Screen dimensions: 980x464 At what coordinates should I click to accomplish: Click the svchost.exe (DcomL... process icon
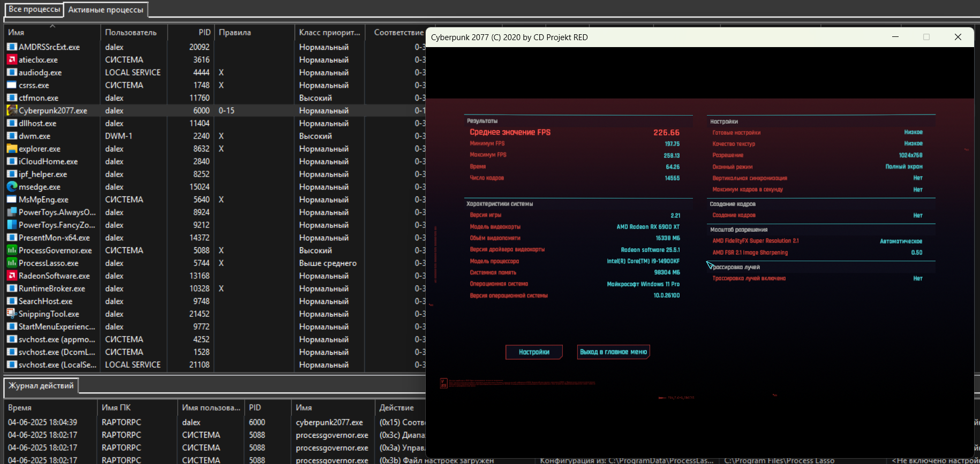point(12,352)
